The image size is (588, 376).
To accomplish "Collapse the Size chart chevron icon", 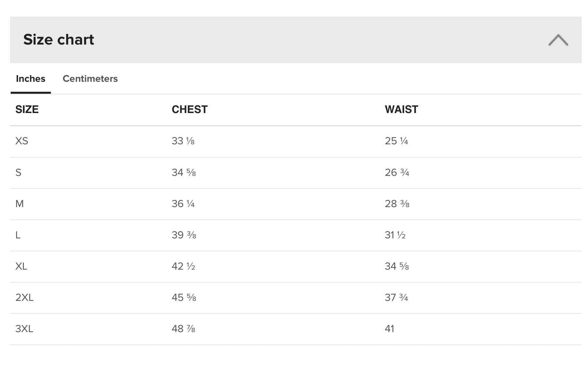I will (558, 40).
